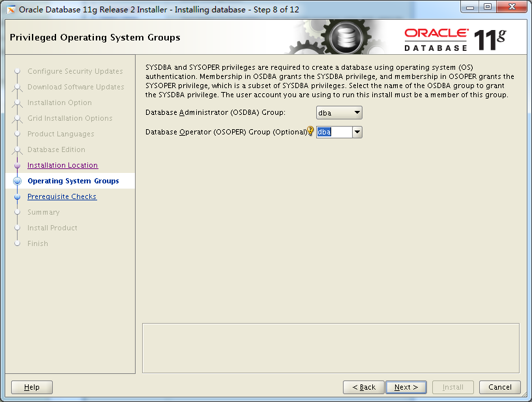This screenshot has height=402, width=532.
Task: Click the Privileged Operating System Groups heading
Action: [95, 37]
